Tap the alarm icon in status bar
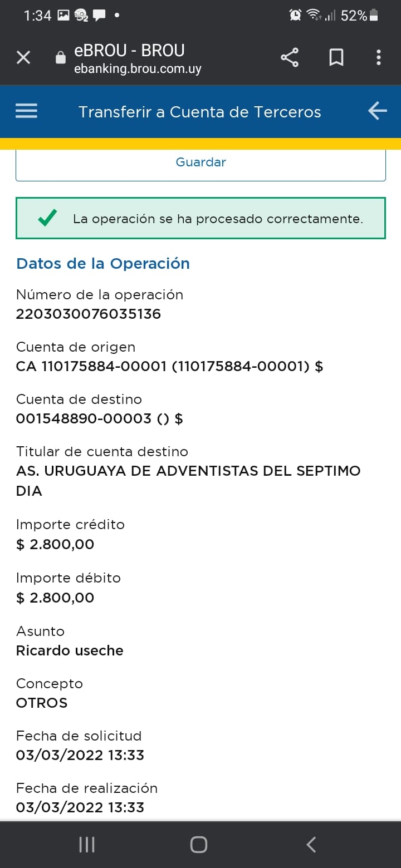The height and width of the screenshot is (868, 401). 295,16
